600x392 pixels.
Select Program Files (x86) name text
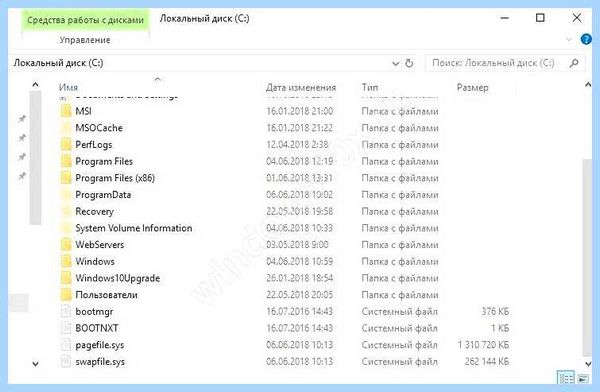pos(115,178)
